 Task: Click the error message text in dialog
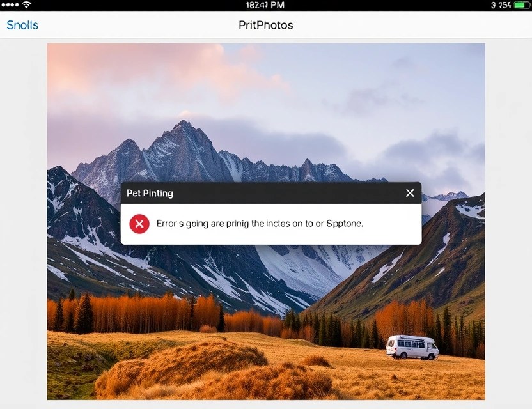[260, 224]
